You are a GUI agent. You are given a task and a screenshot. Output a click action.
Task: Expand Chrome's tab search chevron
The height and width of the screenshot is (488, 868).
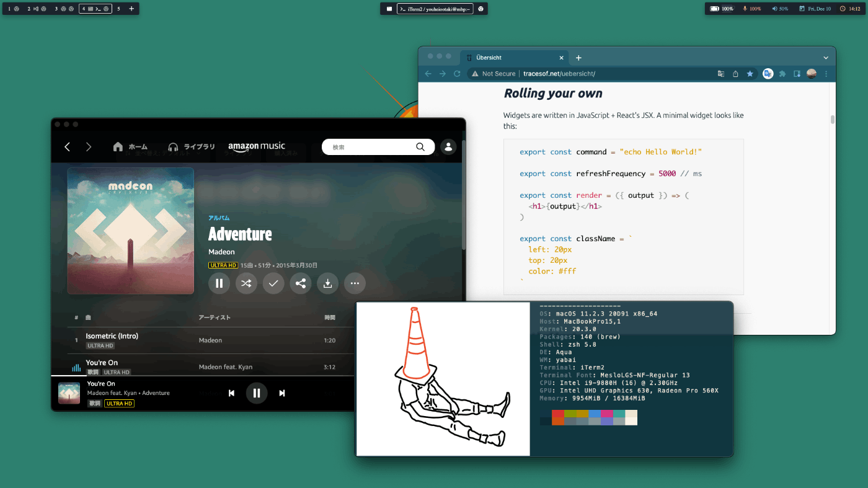(826, 58)
